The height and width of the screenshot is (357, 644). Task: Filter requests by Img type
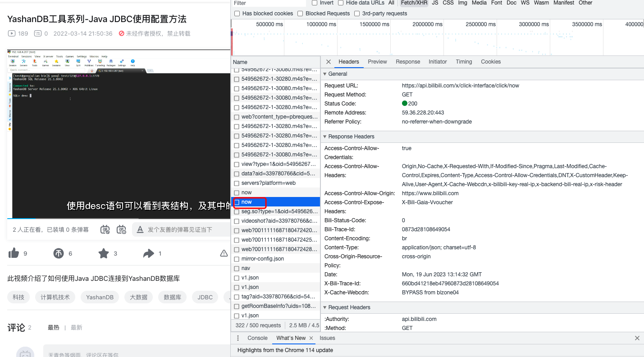coord(462,3)
